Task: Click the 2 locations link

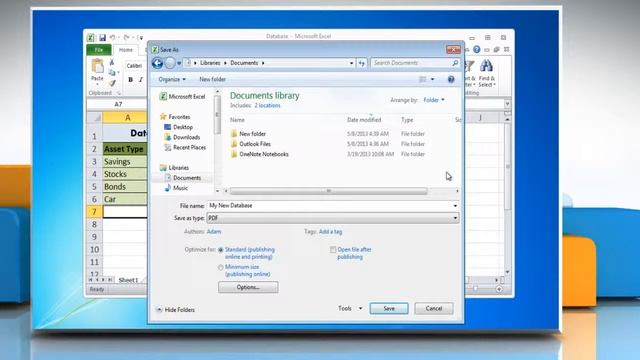Action: (267, 105)
